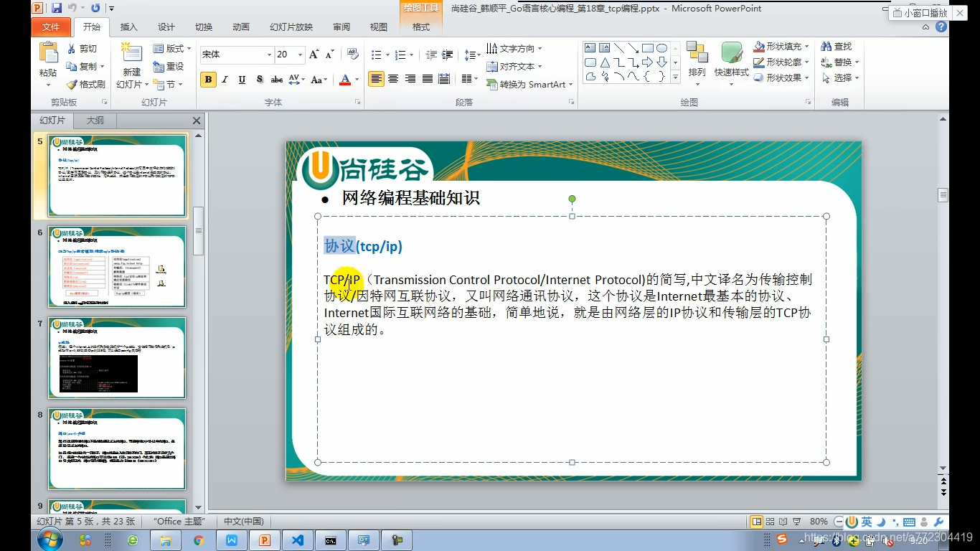
Task: Start the slide show from the status bar icon
Action: 796,522
